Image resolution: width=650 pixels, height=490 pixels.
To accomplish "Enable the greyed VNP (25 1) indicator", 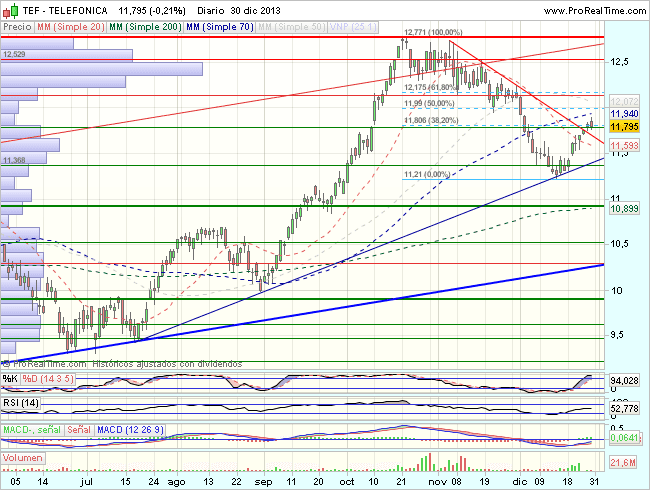I will [x=353, y=27].
